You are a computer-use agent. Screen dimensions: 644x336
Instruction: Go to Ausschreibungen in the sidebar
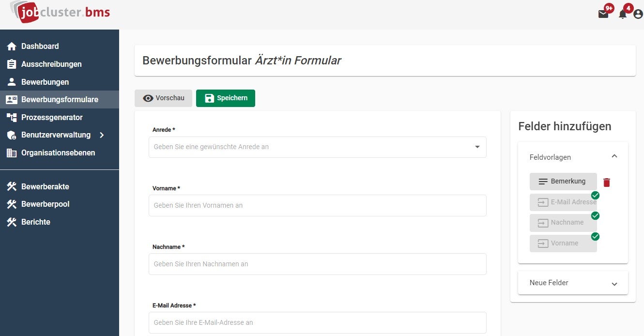[51, 64]
